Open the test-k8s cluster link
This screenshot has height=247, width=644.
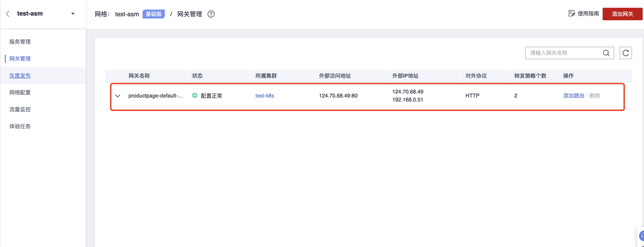point(265,96)
